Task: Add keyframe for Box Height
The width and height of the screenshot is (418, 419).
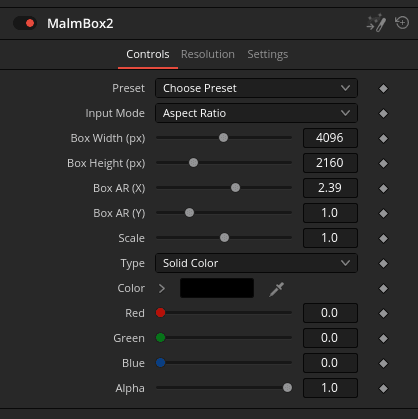Action: coord(383,163)
